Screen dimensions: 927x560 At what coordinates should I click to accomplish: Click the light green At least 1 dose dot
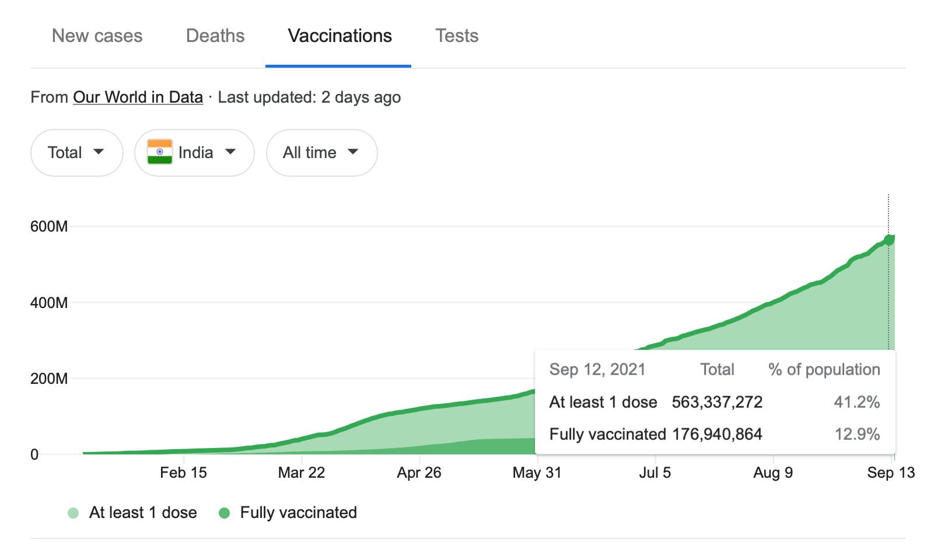tap(73, 513)
